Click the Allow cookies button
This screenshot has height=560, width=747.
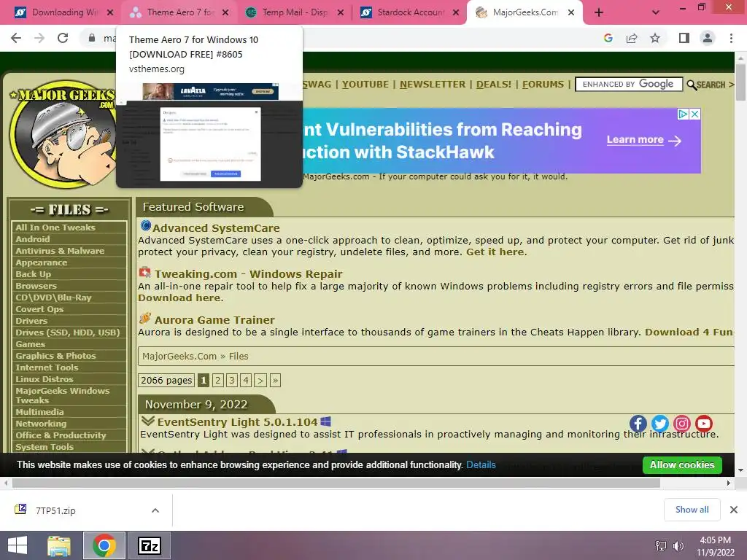[682, 464]
